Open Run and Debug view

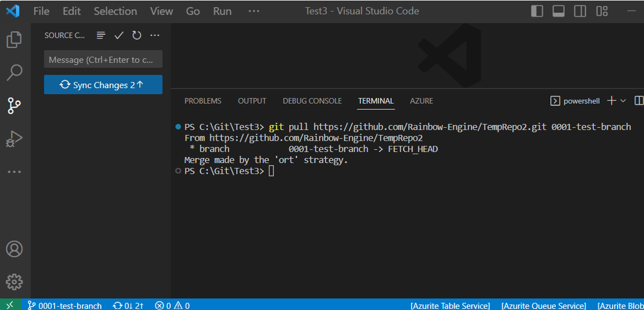pos(15,138)
